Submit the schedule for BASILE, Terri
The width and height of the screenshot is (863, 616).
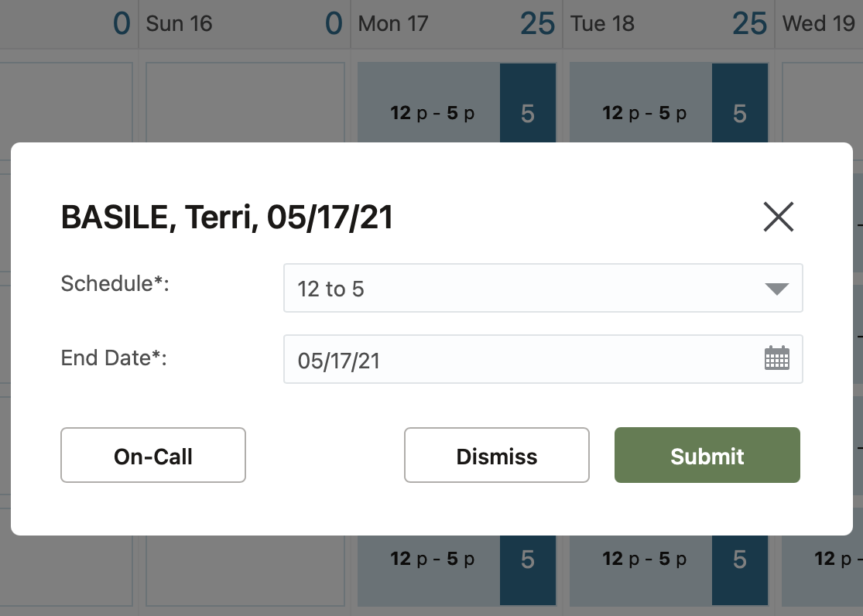[707, 456]
